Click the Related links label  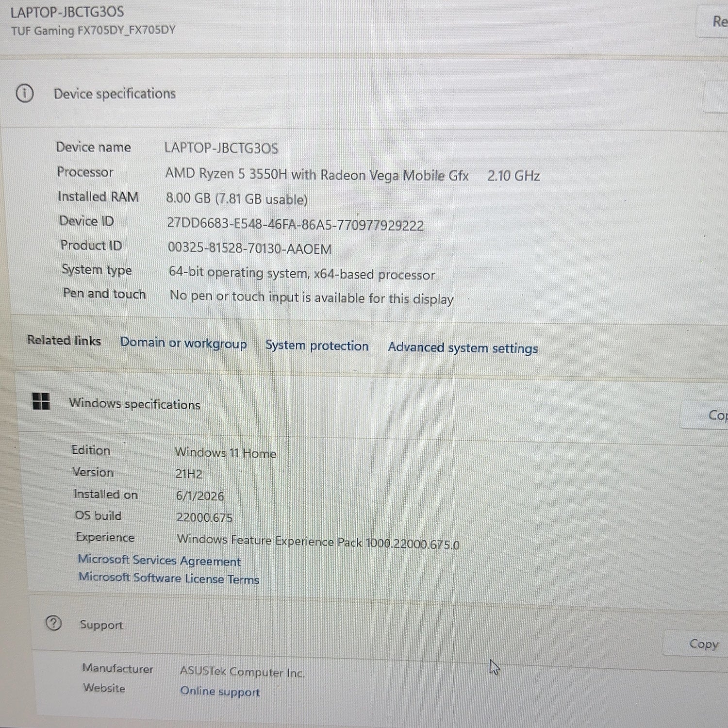point(64,340)
